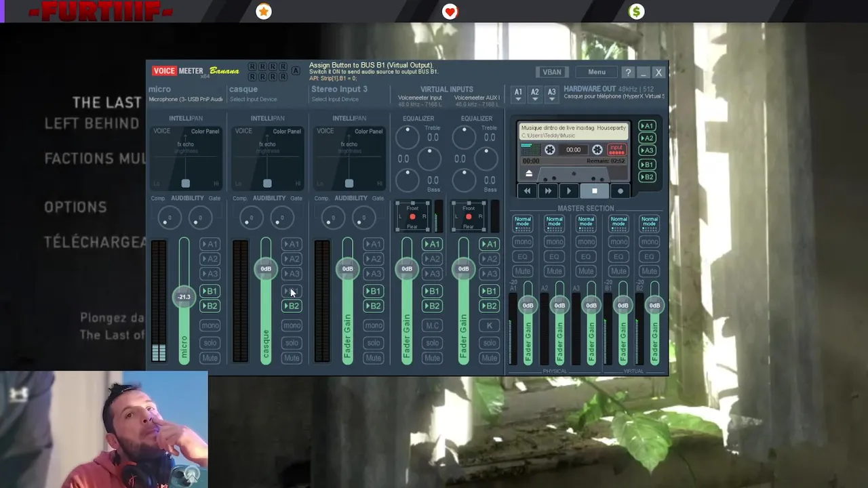Image resolution: width=868 pixels, height=488 pixels.
Task: Toggle cassette recorder B1 routing
Action: pos(647,165)
